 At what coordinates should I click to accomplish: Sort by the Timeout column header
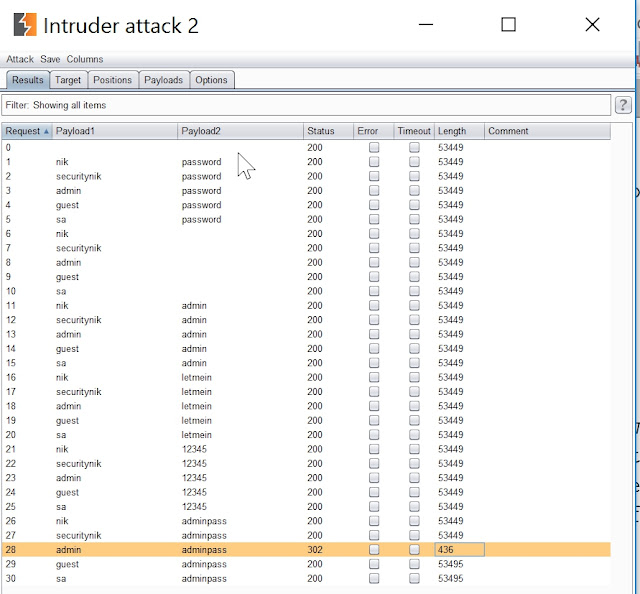[414, 131]
